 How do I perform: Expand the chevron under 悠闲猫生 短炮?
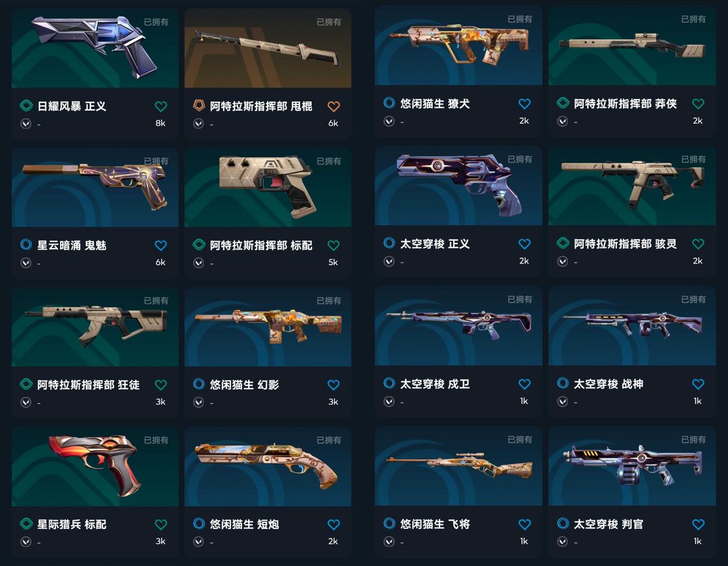[x=199, y=542]
